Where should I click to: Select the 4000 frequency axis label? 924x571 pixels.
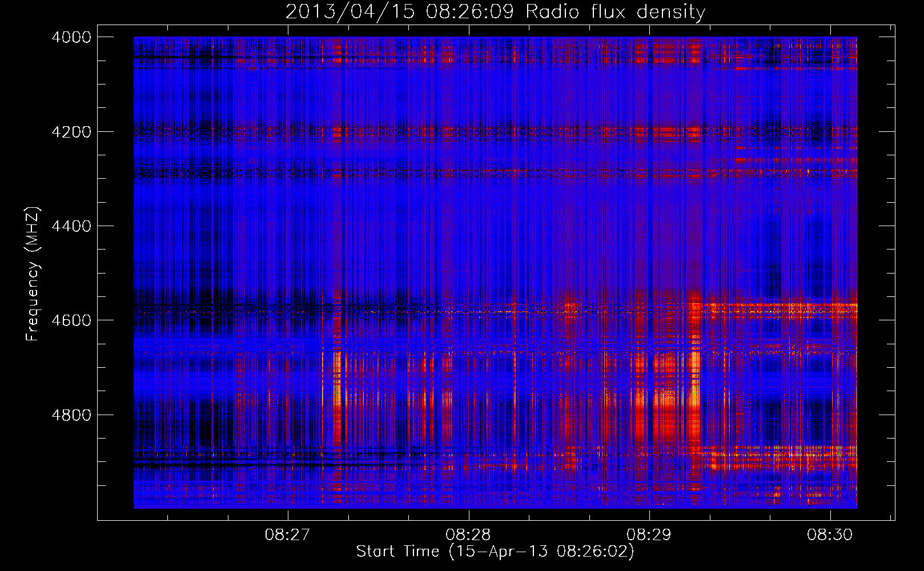71,37
